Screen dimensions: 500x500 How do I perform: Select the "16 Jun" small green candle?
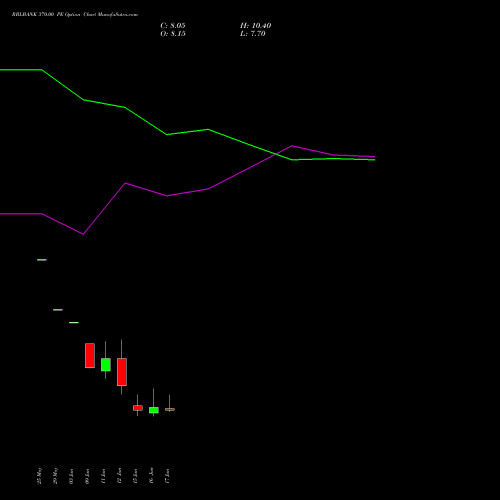click(154, 410)
